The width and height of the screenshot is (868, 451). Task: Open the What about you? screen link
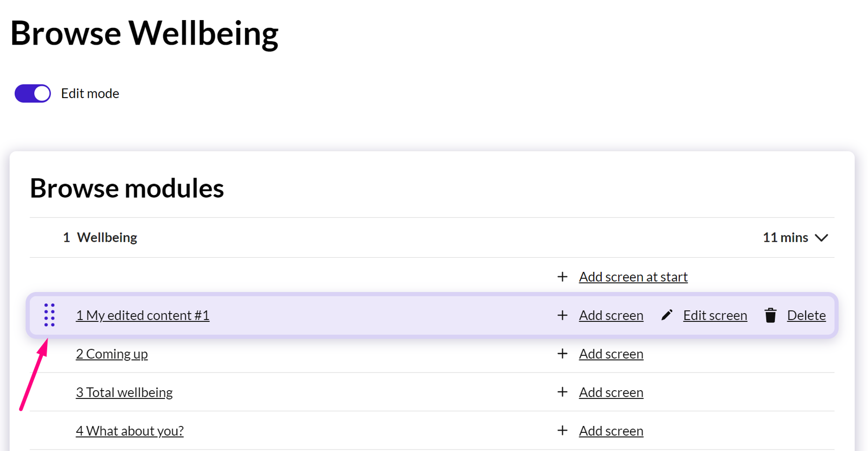tap(129, 431)
